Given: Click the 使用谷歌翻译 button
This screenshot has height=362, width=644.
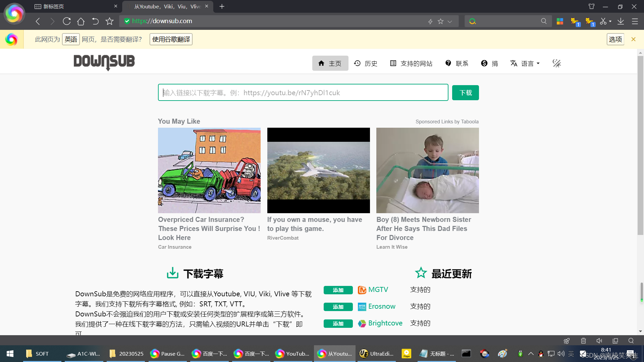Looking at the screenshot, I should tap(171, 39).
